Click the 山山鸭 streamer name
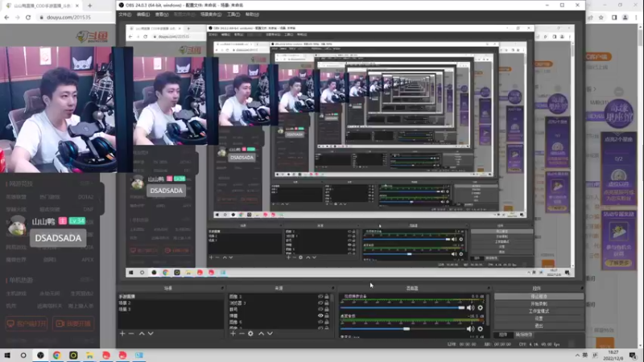The image size is (644, 362). tap(43, 222)
